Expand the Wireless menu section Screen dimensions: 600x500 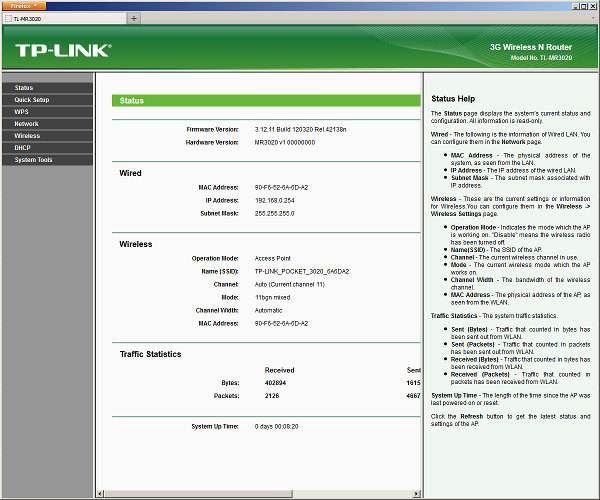27,136
